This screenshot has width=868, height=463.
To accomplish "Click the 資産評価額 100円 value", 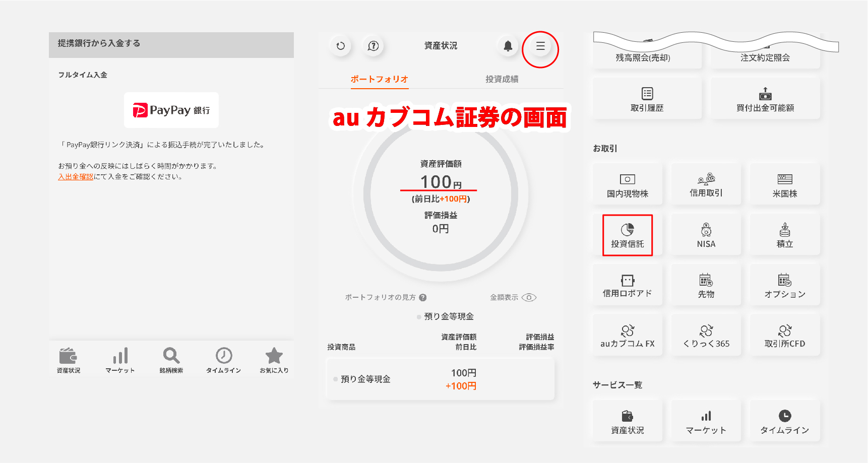I will tap(441, 182).
